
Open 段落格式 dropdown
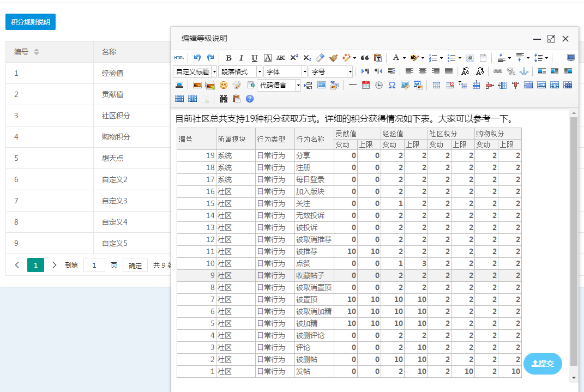point(240,71)
